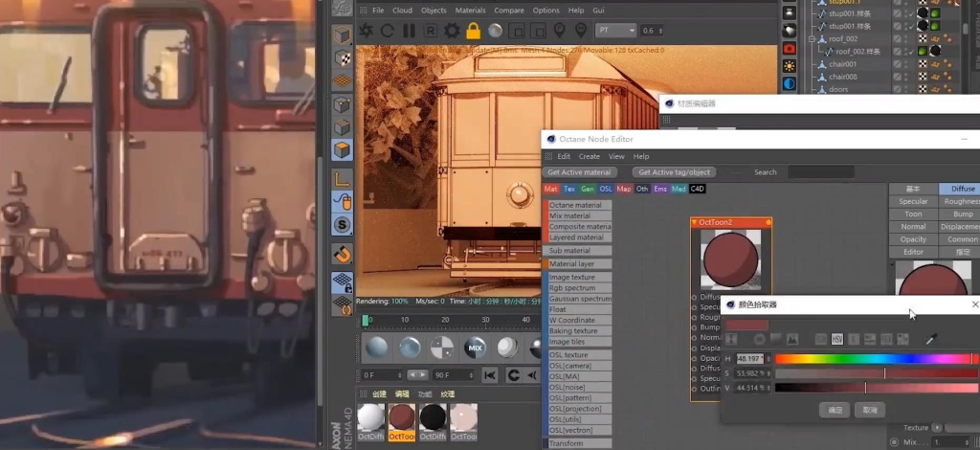The width and height of the screenshot is (980, 450).
Task: Click the Search field in Node Editor
Action: point(821,172)
